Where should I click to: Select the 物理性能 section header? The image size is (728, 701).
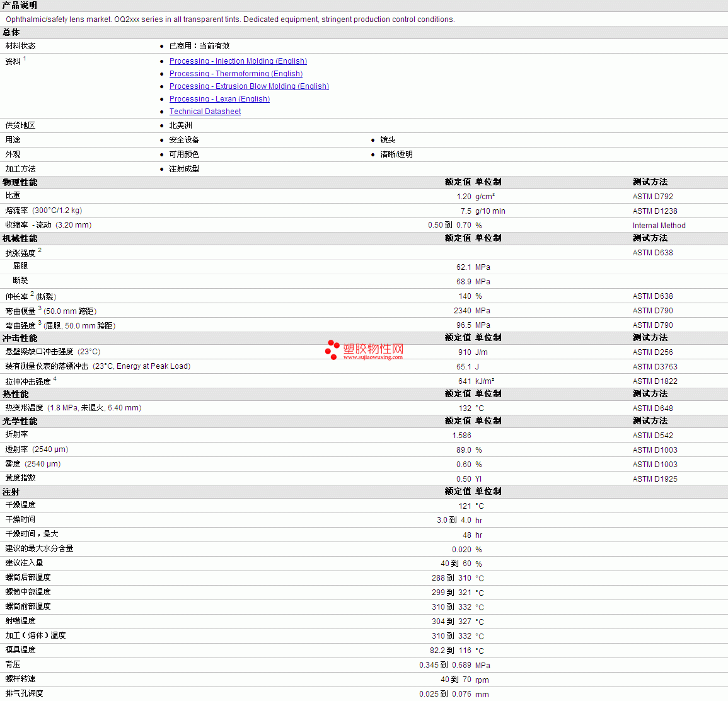click(x=20, y=182)
